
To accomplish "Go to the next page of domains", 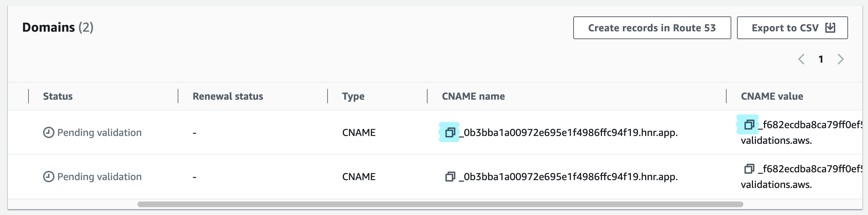I will [841, 59].
